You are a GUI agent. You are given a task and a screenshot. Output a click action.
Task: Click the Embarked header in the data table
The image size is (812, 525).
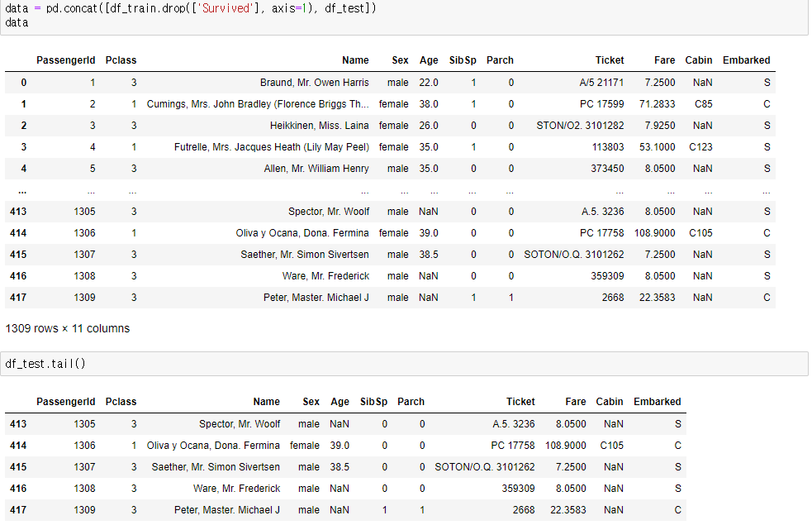point(746,60)
